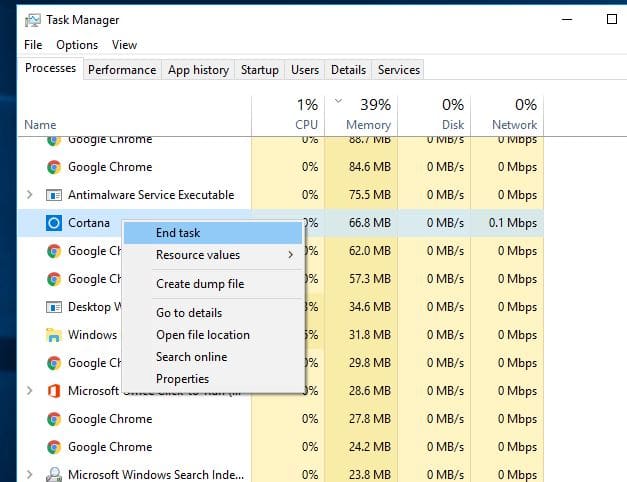Select Antimalware Service Executable row name
This screenshot has height=482, width=627.
click(151, 195)
